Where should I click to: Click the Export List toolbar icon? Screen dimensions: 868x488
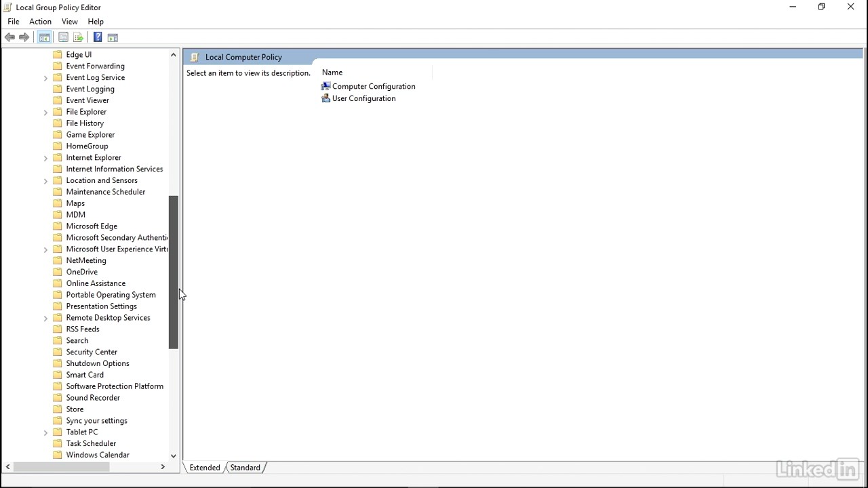pyautogui.click(x=78, y=37)
